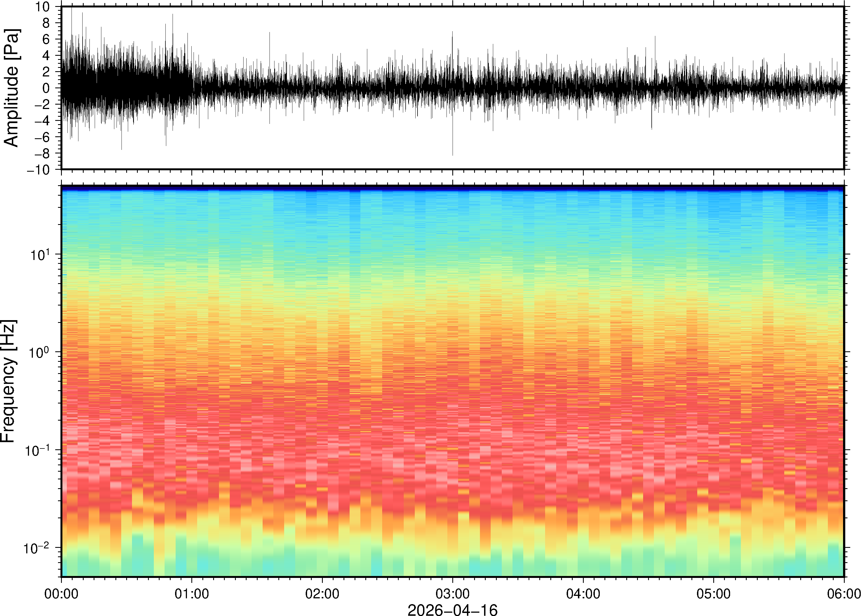Click the dark blue band atop the spectrogram
861x616 pixels.
(x=452, y=188)
